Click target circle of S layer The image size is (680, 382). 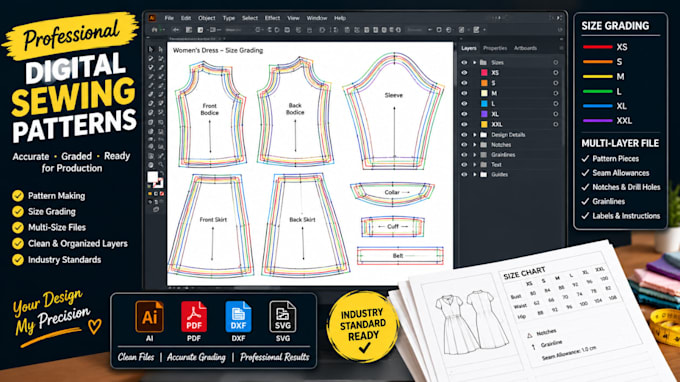click(556, 83)
